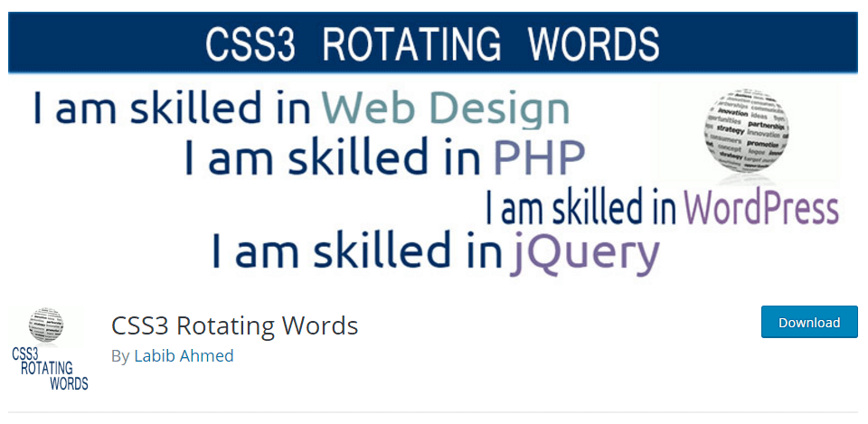Open the Labib Ahmed author link
Image resolution: width=868 pixels, height=424 pixels.
click(184, 355)
